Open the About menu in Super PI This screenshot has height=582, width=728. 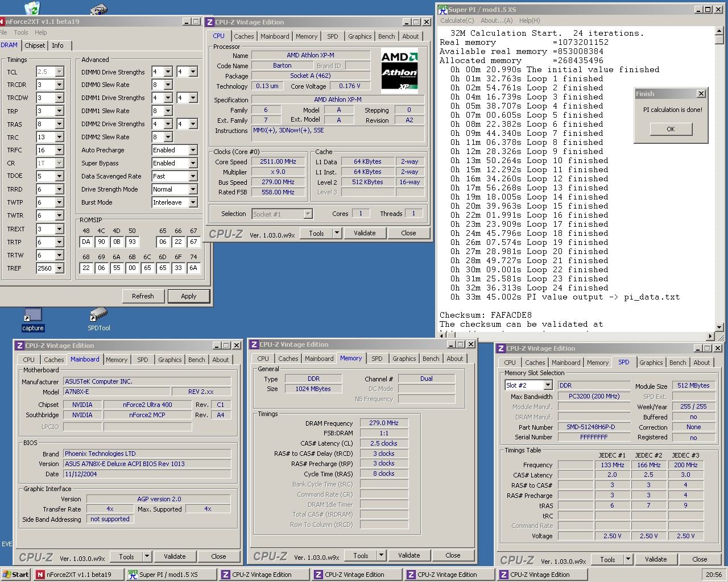pos(497,20)
